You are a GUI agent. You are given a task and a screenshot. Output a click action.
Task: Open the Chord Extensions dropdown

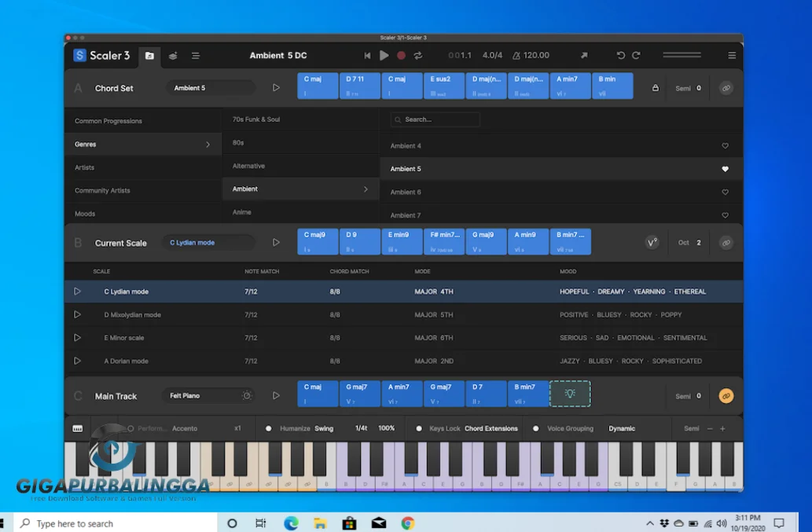click(x=491, y=428)
